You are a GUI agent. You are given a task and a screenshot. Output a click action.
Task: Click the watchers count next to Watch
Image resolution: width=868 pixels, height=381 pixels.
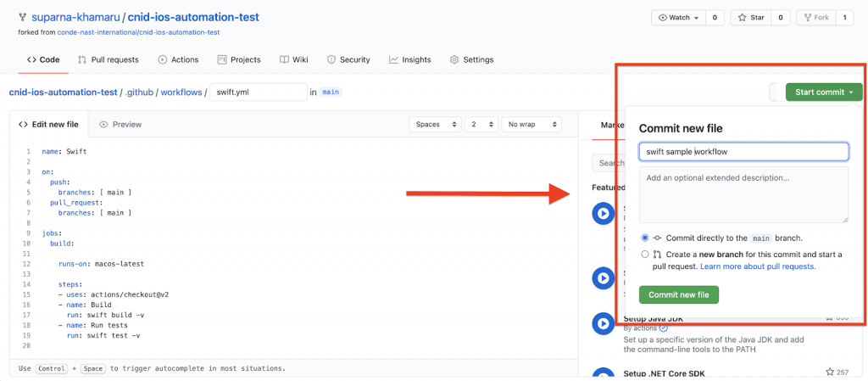pos(714,18)
